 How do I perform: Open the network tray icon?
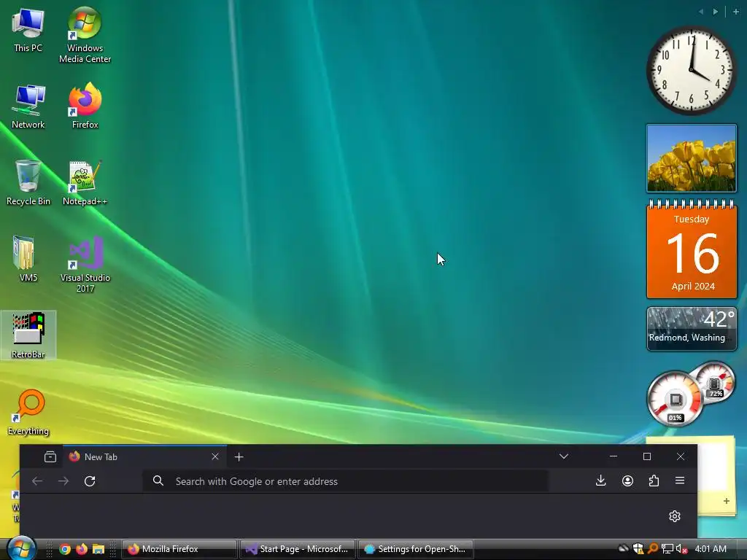[x=667, y=549]
